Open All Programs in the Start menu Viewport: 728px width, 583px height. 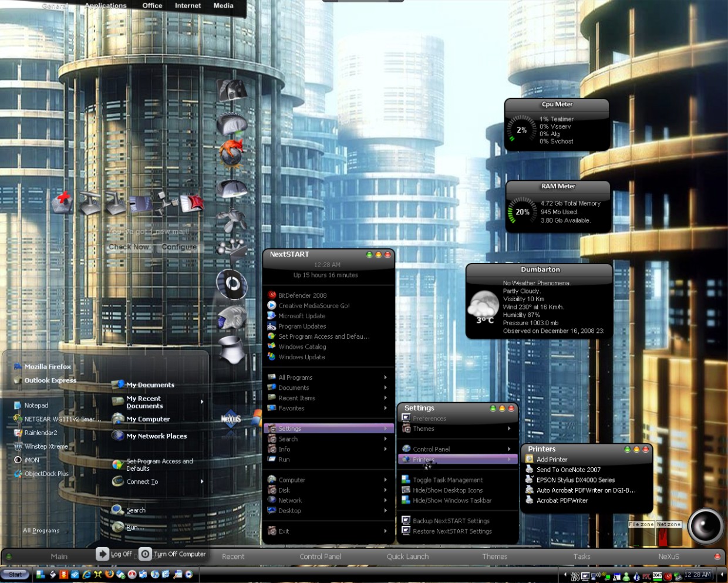pos(41,530)
